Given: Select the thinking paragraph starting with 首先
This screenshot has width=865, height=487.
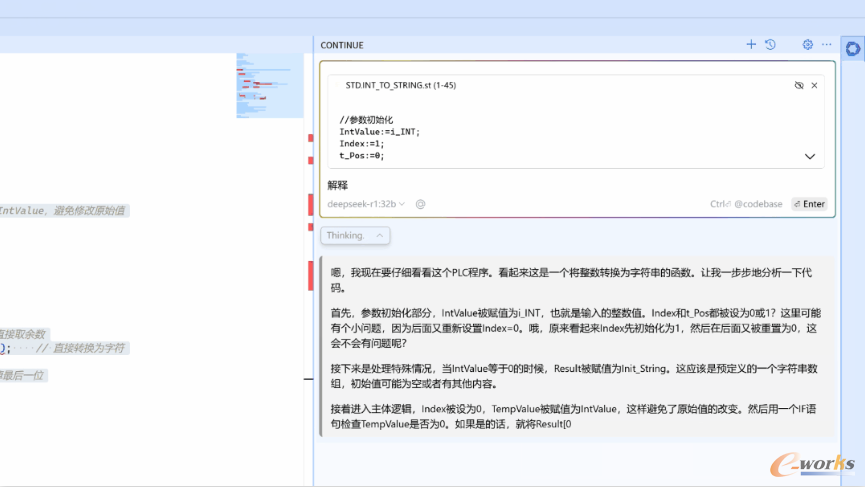Looking at the screenshot, I should click(576, 328).
